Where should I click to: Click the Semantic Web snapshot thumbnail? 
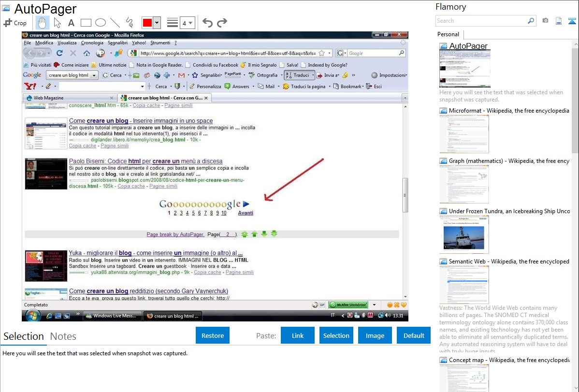pos(464,285)
